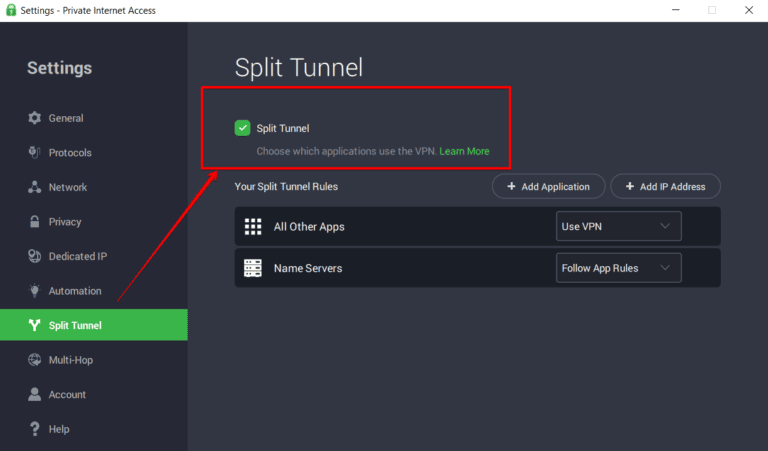Viewport: 768px width, 451px height.
Task: Click the All Other Apps grid icon
Action: coord(253,227)
